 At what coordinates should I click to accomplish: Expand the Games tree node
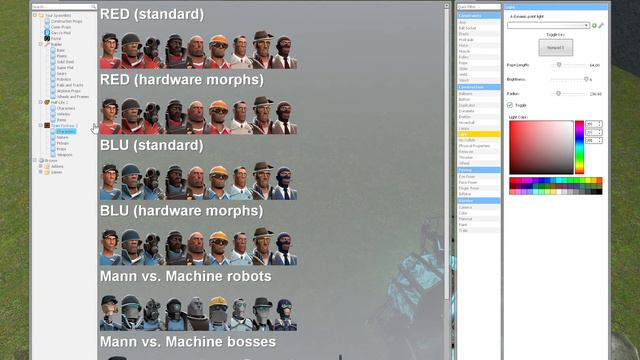tap(41, 172)
